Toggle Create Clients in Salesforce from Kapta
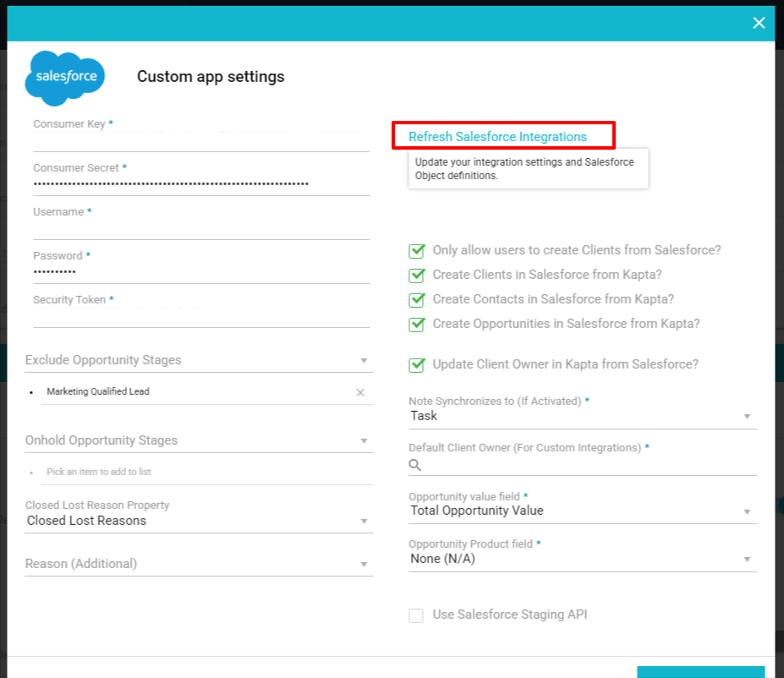This screenshot has width=784, height=678. [x=416, y=275]
